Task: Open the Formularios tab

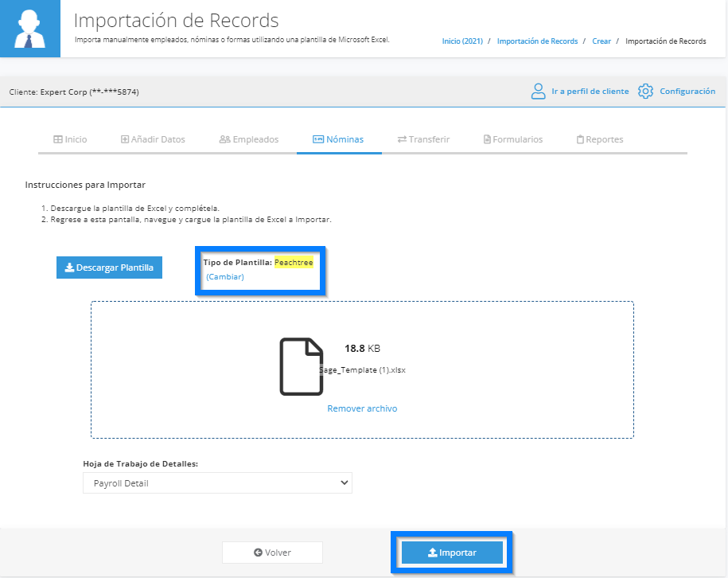Action: [x=513, y=139]
